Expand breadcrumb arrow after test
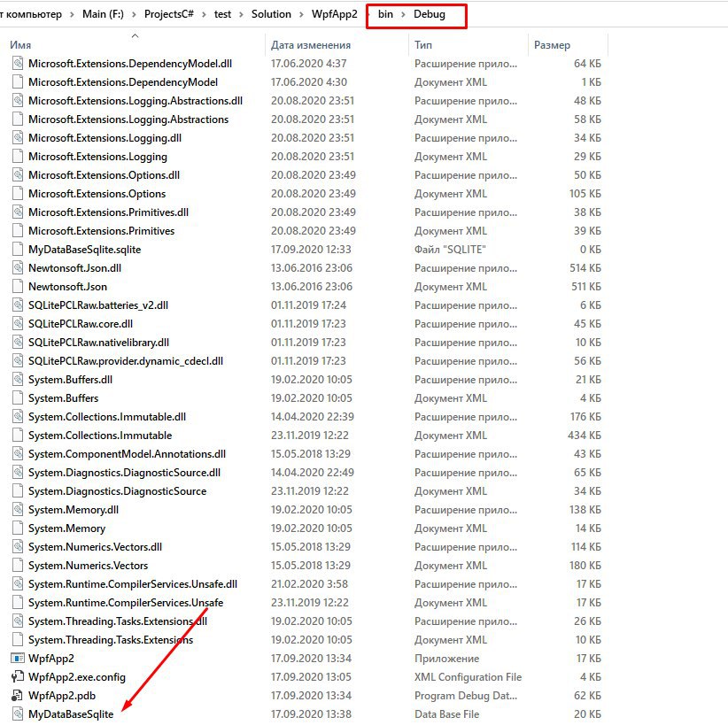 coord(241,14)
